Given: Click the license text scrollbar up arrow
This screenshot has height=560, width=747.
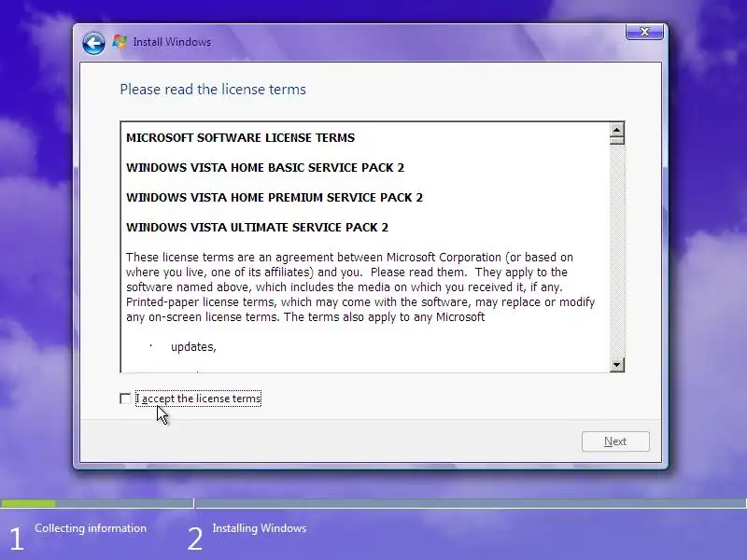Looking at the screenshot, I should click(617, 129).
